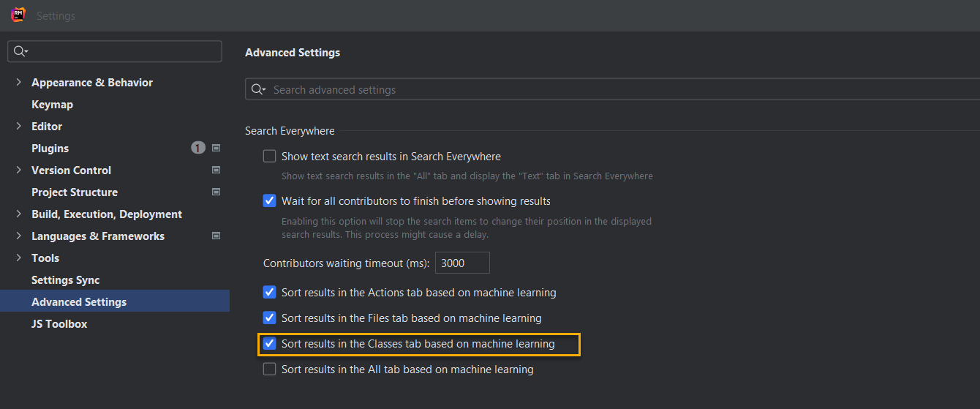Click the search magnifier icon in sidebar
This screenshot has height=409, width=980.
pos(20,51)
